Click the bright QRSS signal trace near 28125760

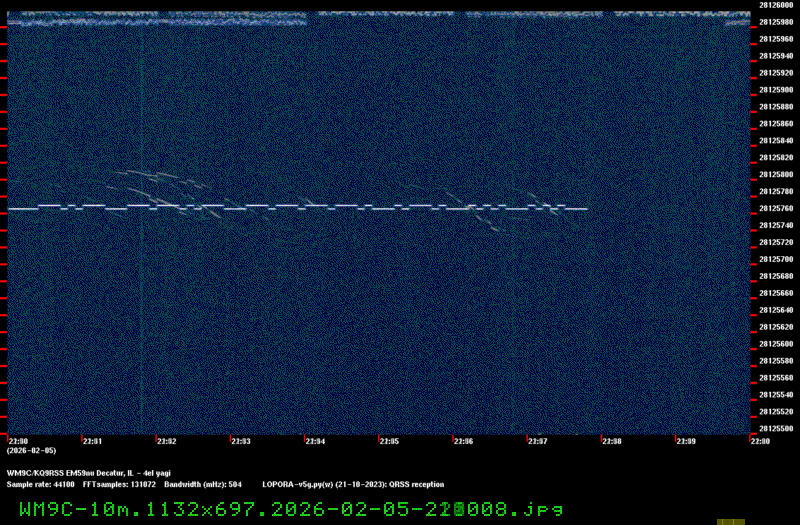(x=297, y=207)
